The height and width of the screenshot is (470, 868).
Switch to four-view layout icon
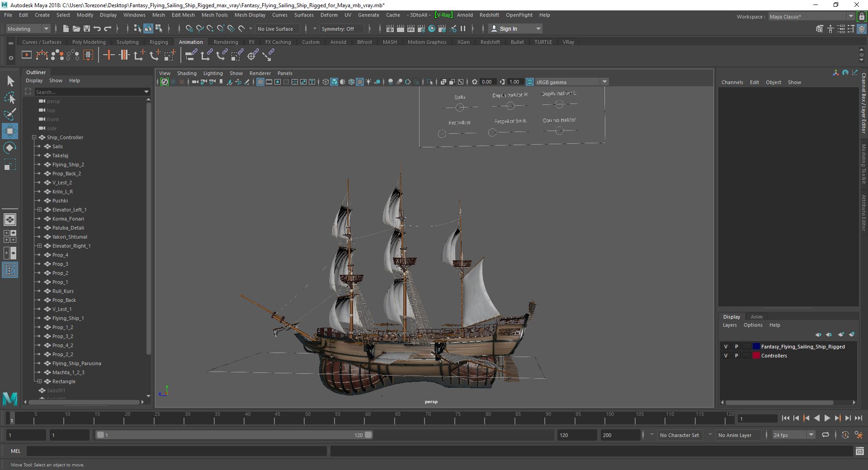coord(10,236)
